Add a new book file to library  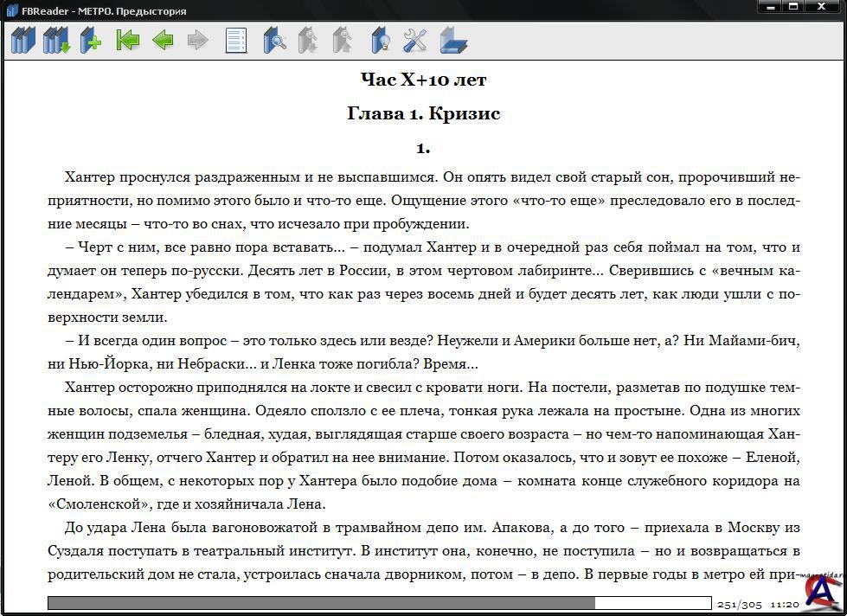pos(91,41)
